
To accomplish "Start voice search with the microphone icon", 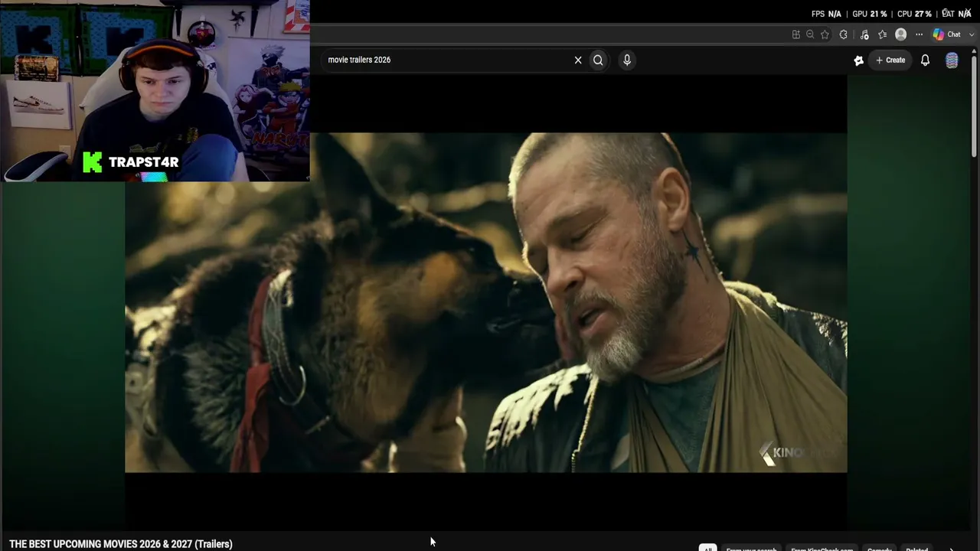I will (627, 60).
